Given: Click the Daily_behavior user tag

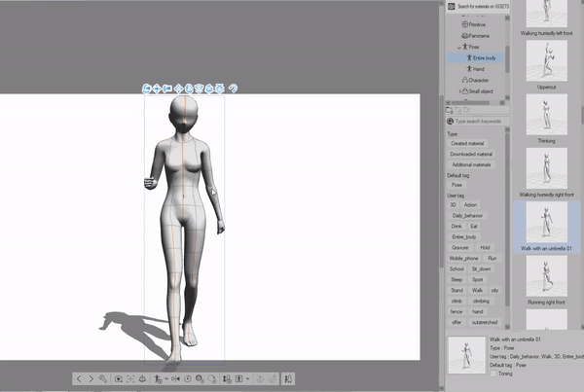Looking at the screenshot, I should (x=467, y=216).
